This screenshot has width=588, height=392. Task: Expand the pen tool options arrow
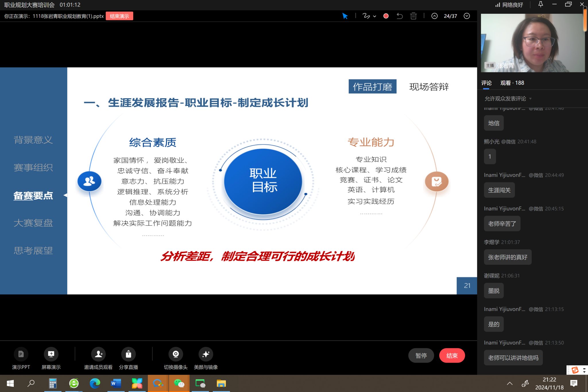pos(375,16)
